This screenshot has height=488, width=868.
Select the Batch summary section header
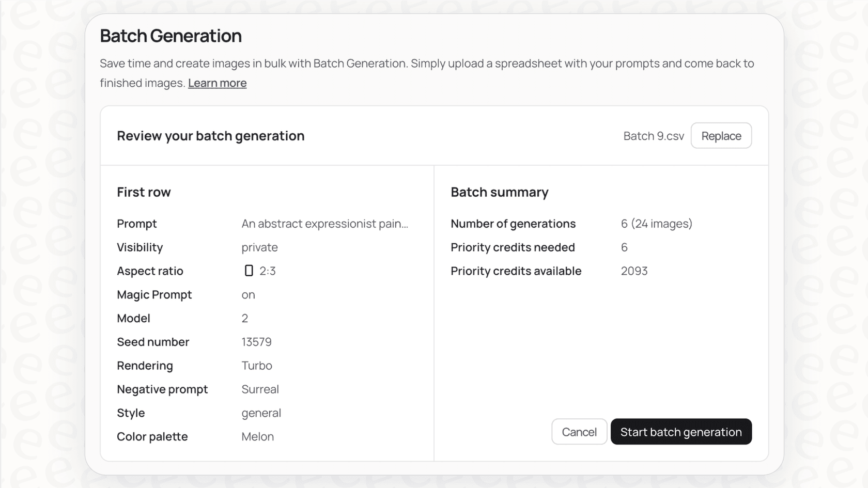click(x=499, y=192)
